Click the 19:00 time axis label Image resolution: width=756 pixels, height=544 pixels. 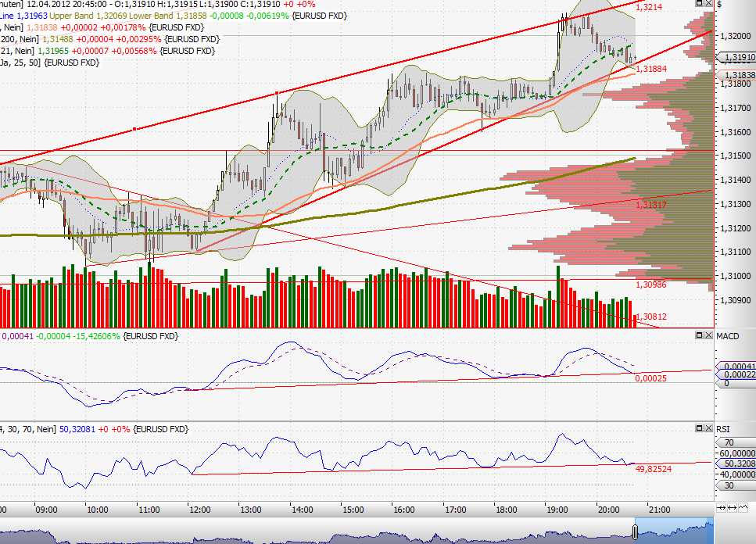pyautogui.click(x=557, y=510)
